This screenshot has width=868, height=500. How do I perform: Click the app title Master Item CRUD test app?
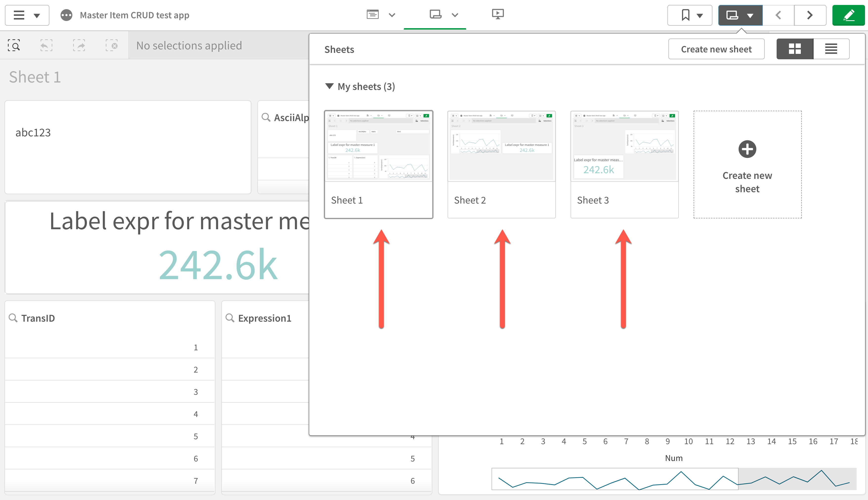click(x=134, y=15)
